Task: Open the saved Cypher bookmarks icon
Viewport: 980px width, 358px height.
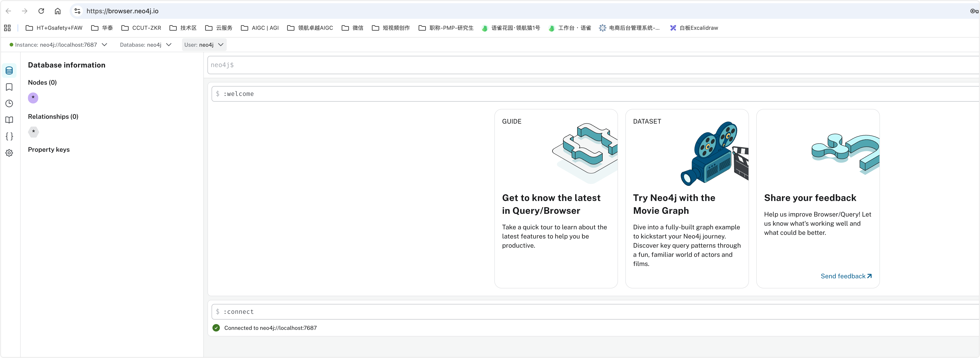Action: click(9, 87)
